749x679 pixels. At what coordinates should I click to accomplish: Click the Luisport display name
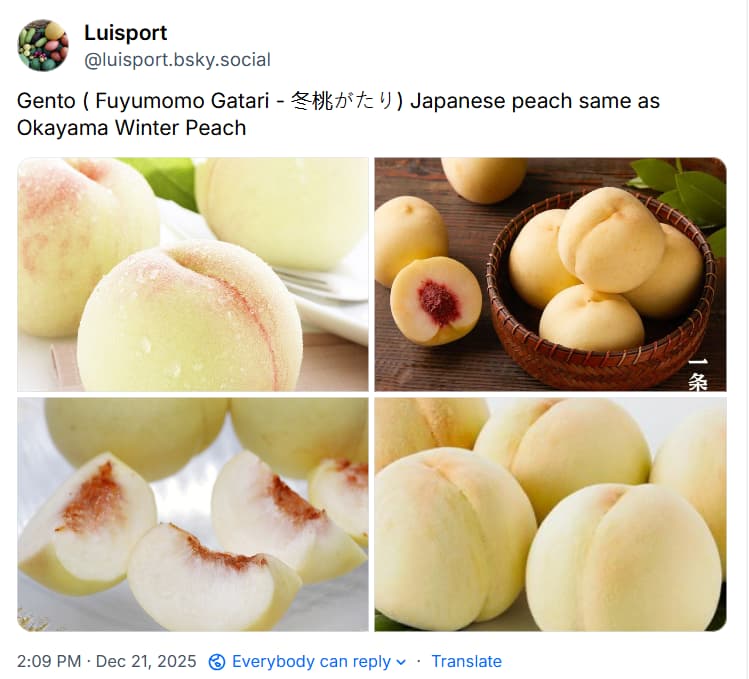tap(126, 33)
